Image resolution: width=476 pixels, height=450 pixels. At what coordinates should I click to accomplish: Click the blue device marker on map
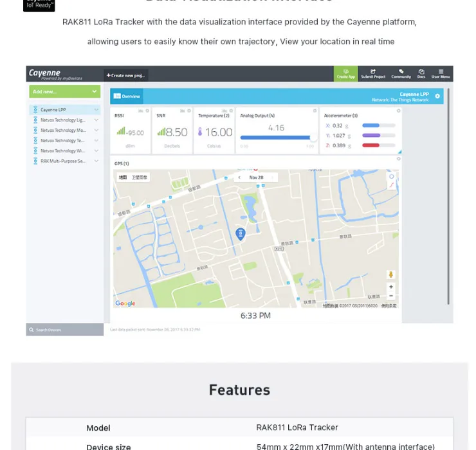coord(241,234)
